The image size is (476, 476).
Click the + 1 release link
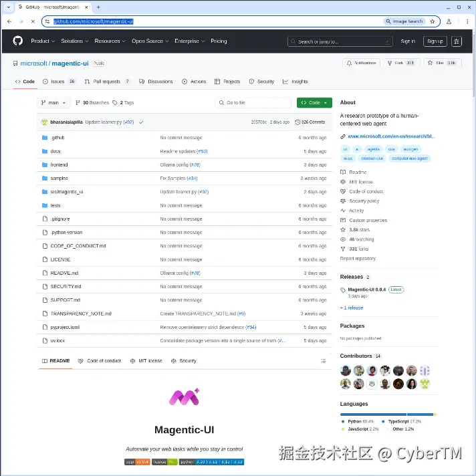pos(351,308)
